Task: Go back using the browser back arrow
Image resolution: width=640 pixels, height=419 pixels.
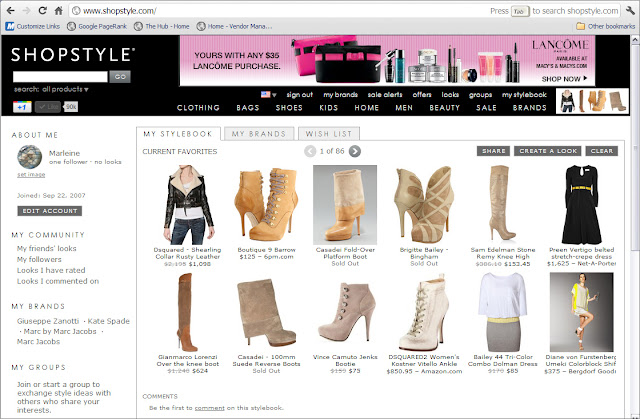Action: click(11, 10)
